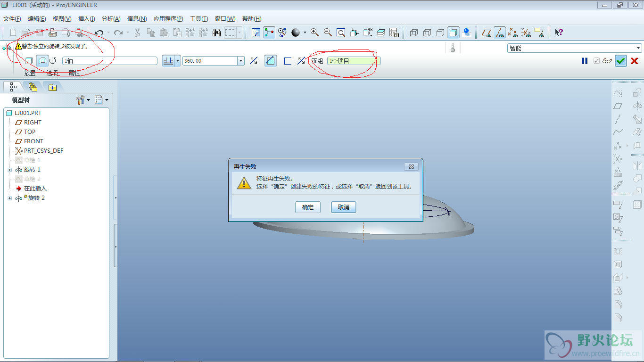The height and width of the screenshot is (362, 644).
Task: Click the axis collector field '1轴'
Action: click(110, 61)
